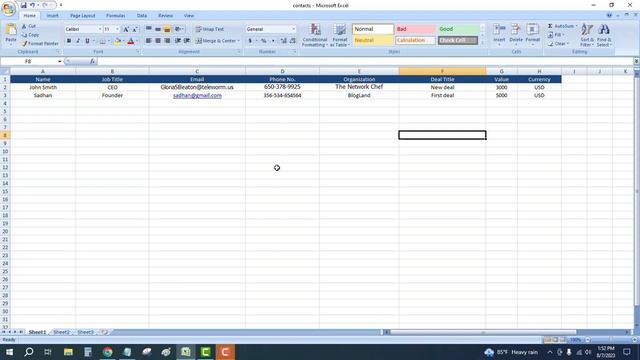Open the Font size dropdown
Screen dimensions: 640x360
click(117, 29)
